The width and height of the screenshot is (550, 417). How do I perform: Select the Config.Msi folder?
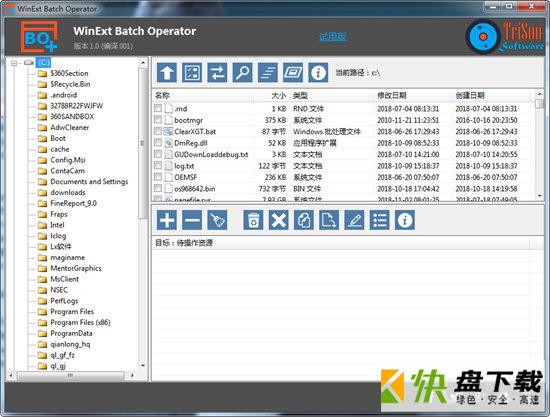point(68,160)
